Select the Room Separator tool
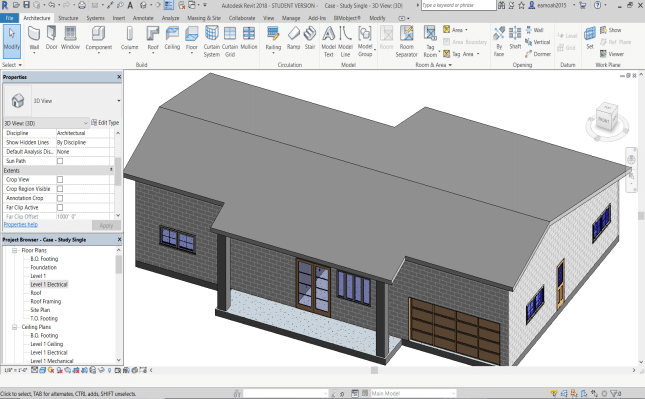The height and width of the screenshot is (399, 645). [406, 41]
